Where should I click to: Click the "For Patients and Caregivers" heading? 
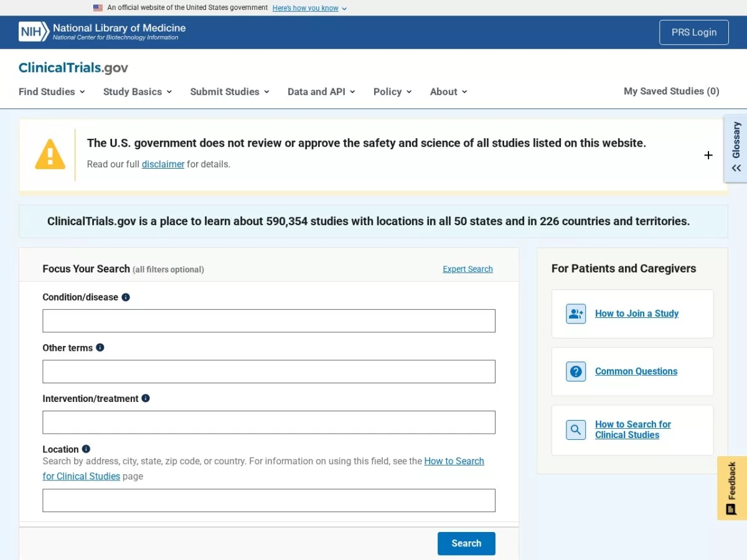[624, 269]
